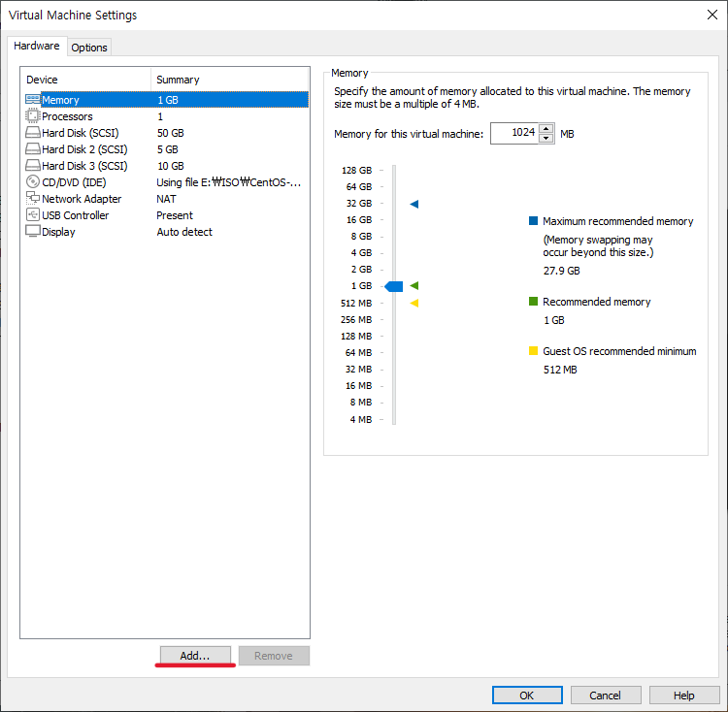The height and width of the screenshot is (712, 728).
Task: Select the Display device row
Action: 166,232
